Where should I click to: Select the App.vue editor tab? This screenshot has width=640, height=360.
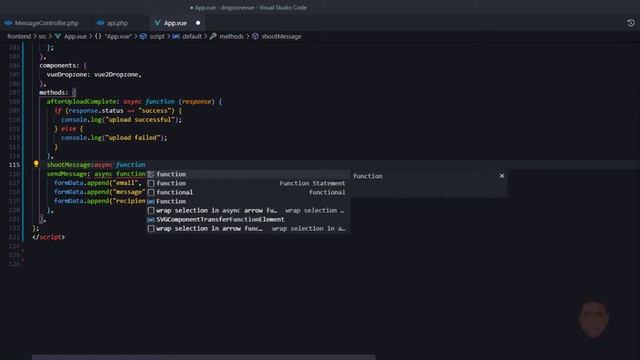pos(175,23)
